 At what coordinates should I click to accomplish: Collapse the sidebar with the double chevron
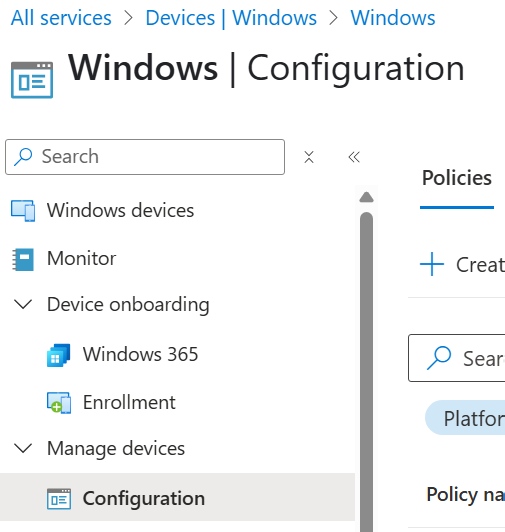(x=354, y=157)
